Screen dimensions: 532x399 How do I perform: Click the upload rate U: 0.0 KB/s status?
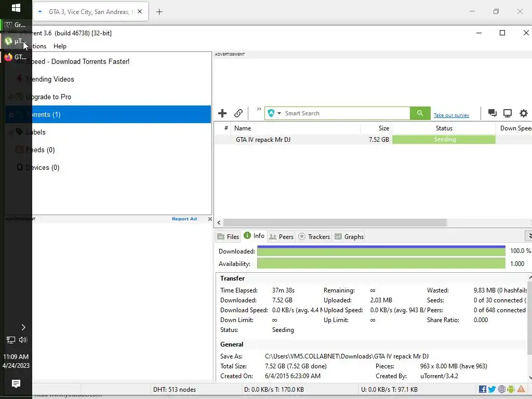pos(389,390)
